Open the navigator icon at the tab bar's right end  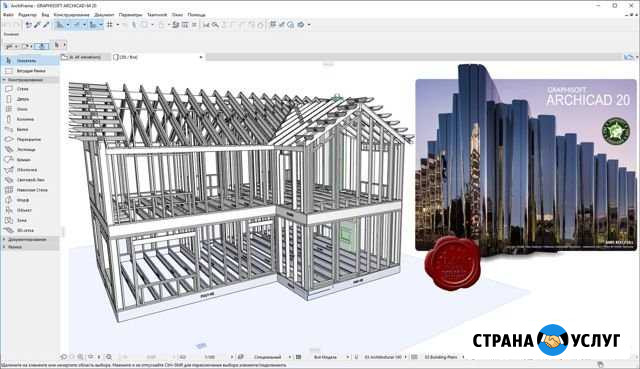pyautogui.click(x=629, y=57)
